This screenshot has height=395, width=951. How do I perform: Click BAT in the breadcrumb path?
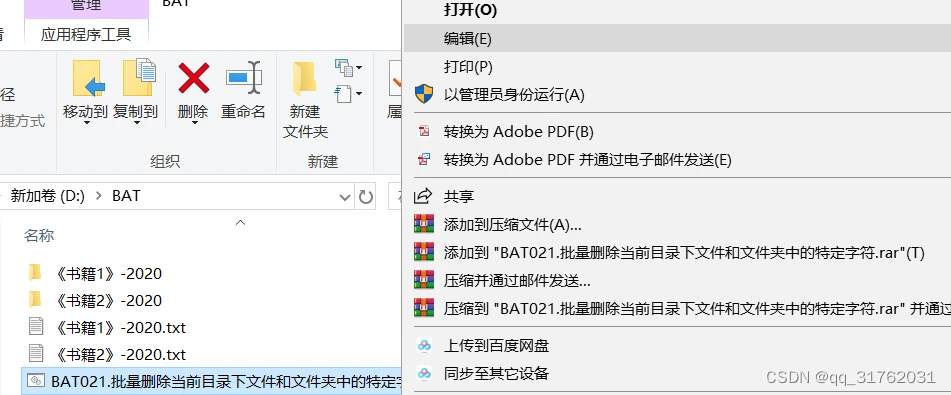tap(126, 196)
